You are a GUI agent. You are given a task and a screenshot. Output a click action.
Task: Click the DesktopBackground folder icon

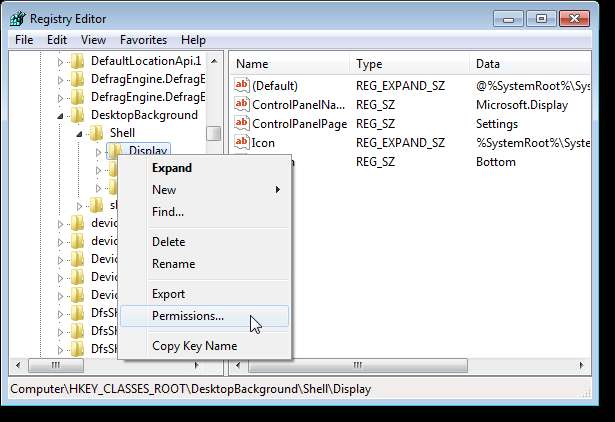pyautogui.click(x=77, y=115)
